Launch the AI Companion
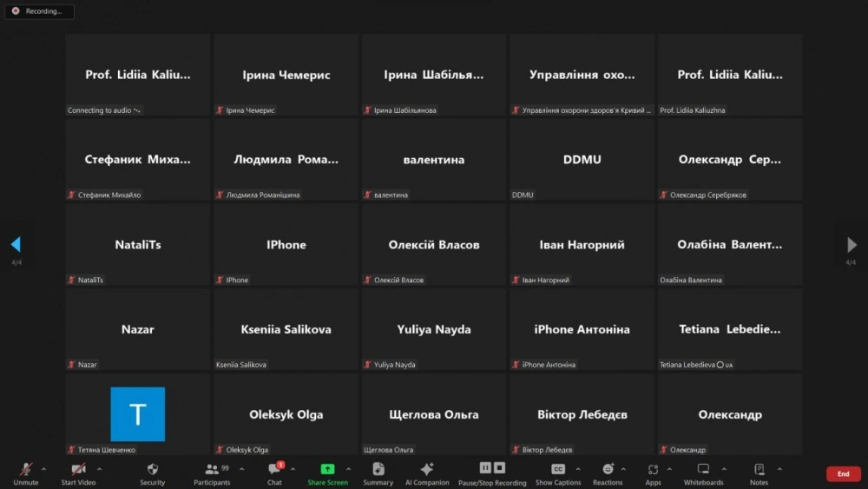The width and height of the screenshot is (868, 489). [x=427, y=474]
